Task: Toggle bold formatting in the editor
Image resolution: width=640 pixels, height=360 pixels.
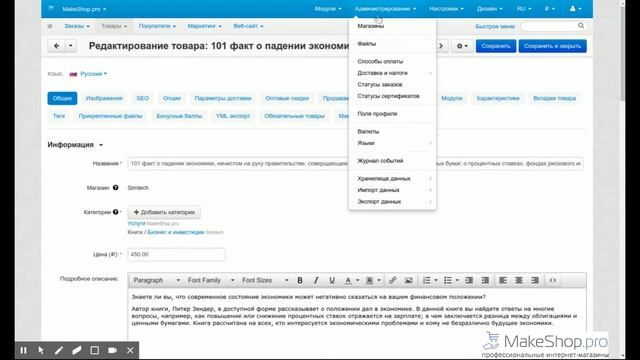Action: point(300,280)
